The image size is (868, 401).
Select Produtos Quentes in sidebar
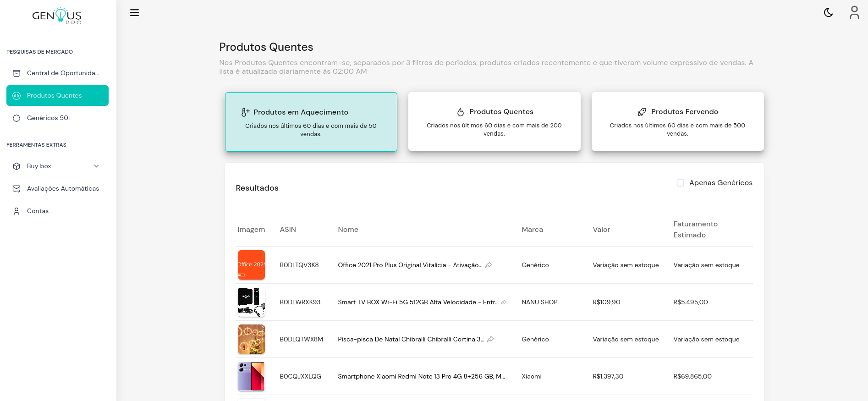pos(57,96)
